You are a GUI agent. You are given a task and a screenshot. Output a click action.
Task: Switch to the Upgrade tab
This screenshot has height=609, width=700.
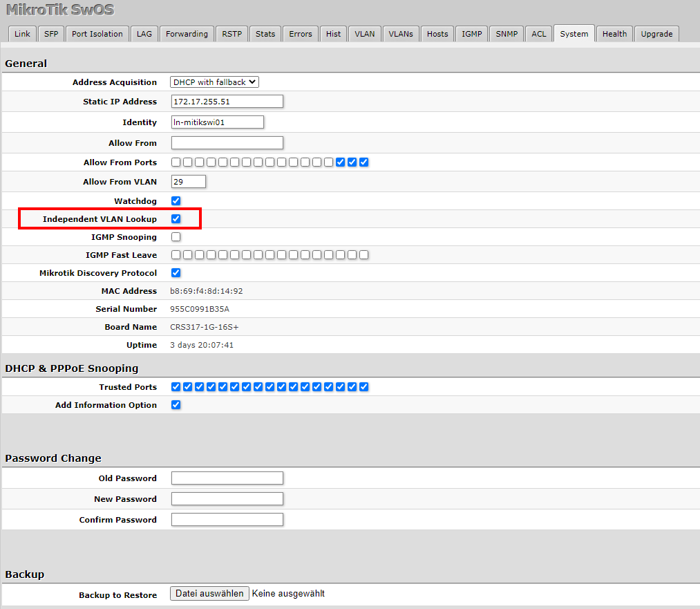coord(656,34)
